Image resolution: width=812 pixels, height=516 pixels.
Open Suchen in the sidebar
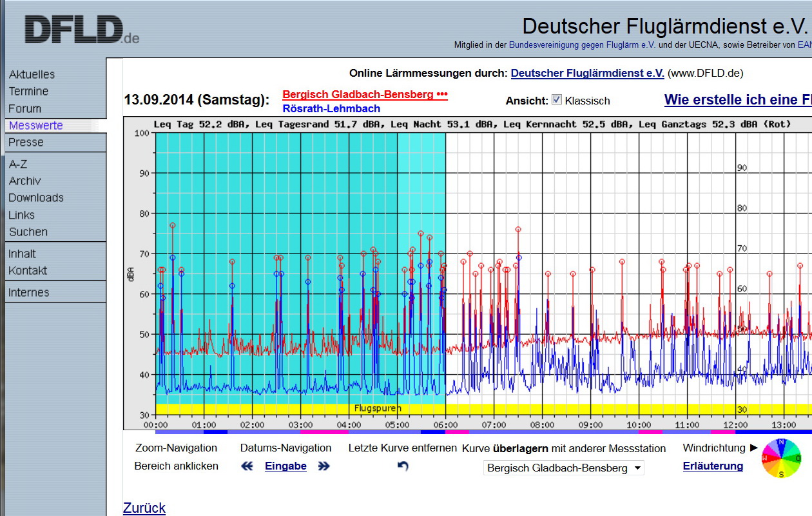[x=28, y=232]
